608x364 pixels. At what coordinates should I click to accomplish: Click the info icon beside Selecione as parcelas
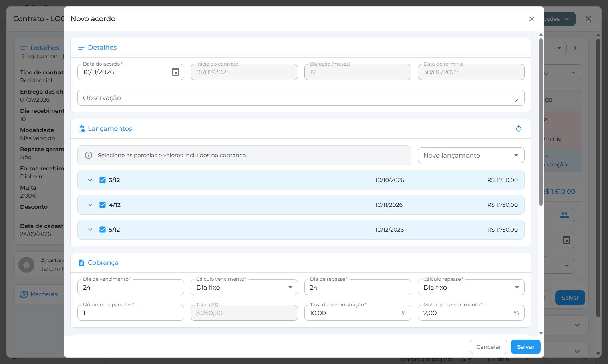tap(89, 155)
